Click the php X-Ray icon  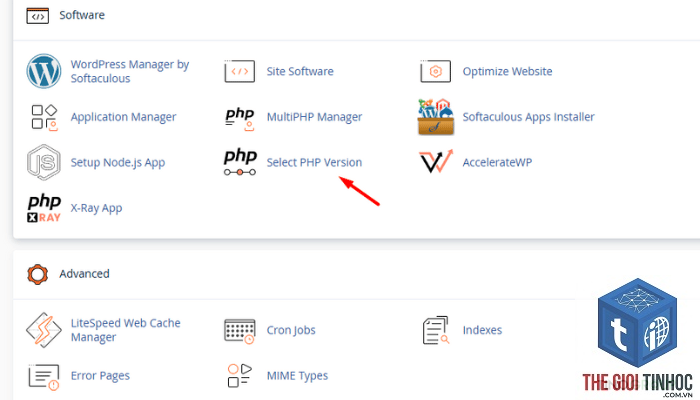click(x=44, y=208)
